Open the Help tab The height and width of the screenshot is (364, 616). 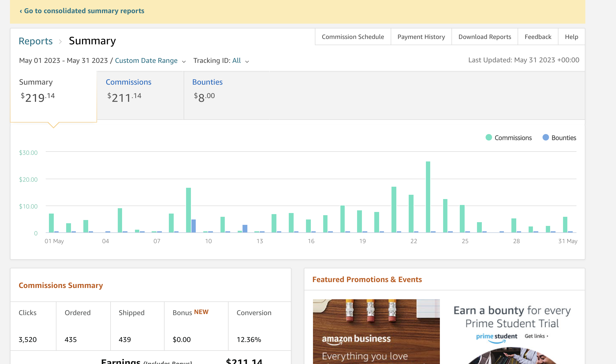coord(571,37)
